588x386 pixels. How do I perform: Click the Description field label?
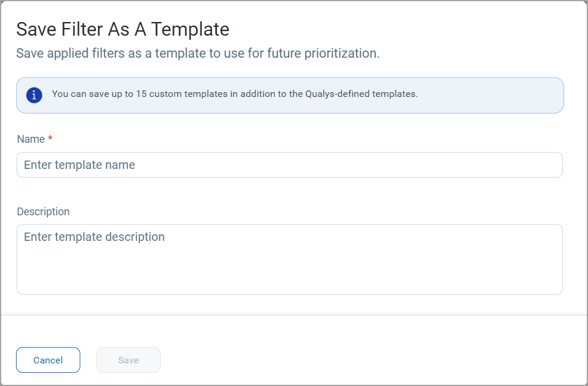pos(43,212)
